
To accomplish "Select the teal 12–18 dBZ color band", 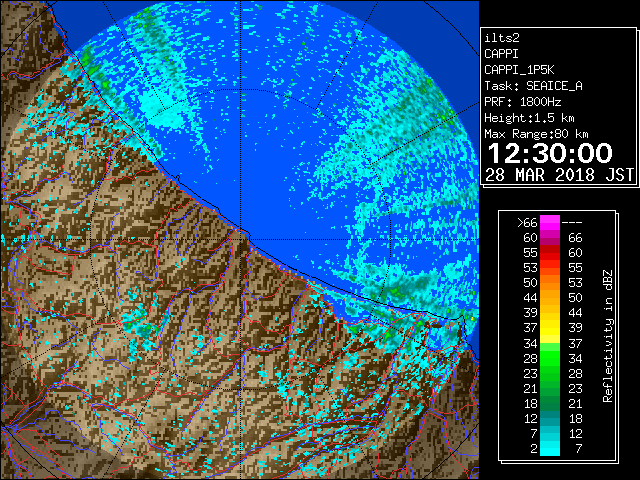I will (x=550, y=418).
